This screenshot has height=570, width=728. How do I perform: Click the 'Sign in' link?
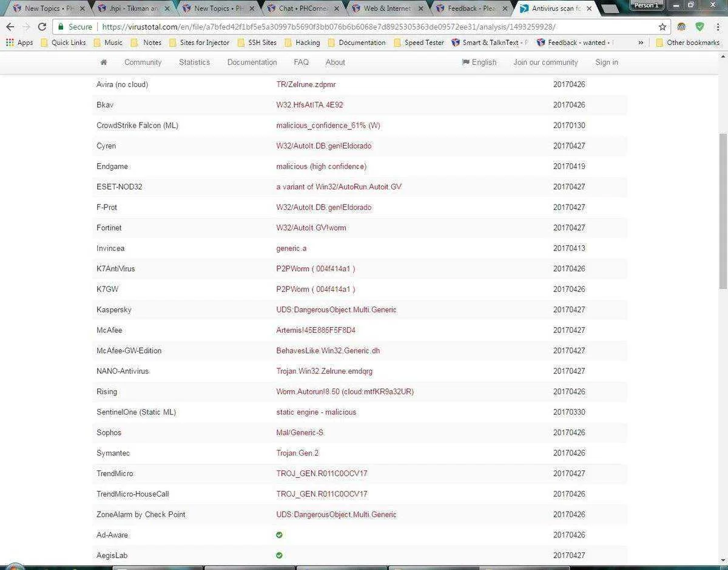607,62
